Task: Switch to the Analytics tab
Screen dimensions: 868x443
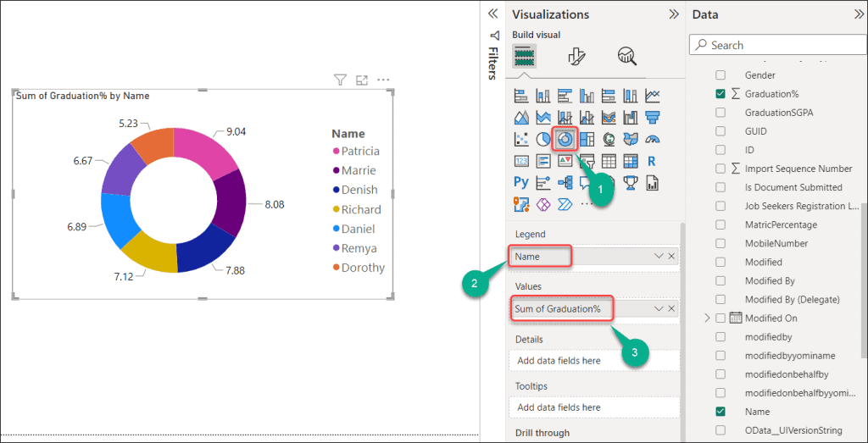Action: pos(627,56)
